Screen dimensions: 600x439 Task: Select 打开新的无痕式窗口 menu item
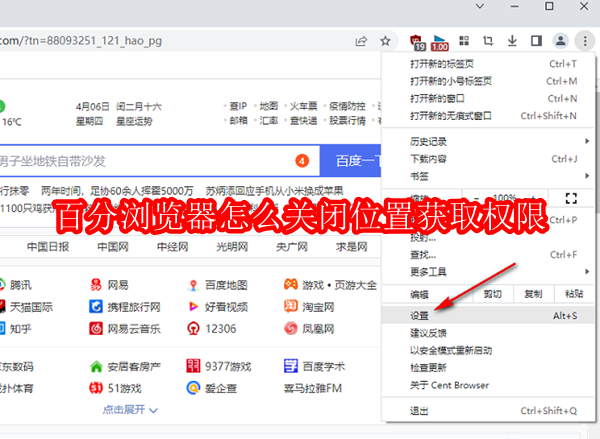pyautogui.click(x=488, y=116)
